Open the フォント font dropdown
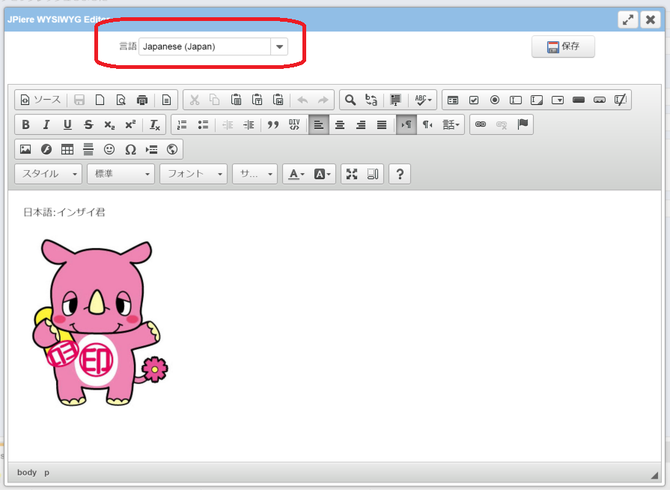Viewport: 670px width, 490px height. 194,174
